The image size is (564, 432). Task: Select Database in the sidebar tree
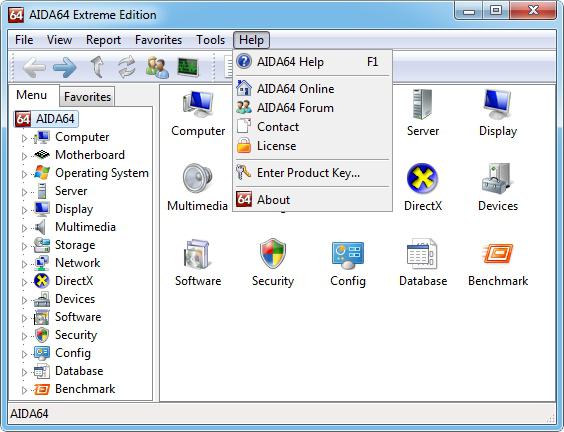click(x=79, y=371)
